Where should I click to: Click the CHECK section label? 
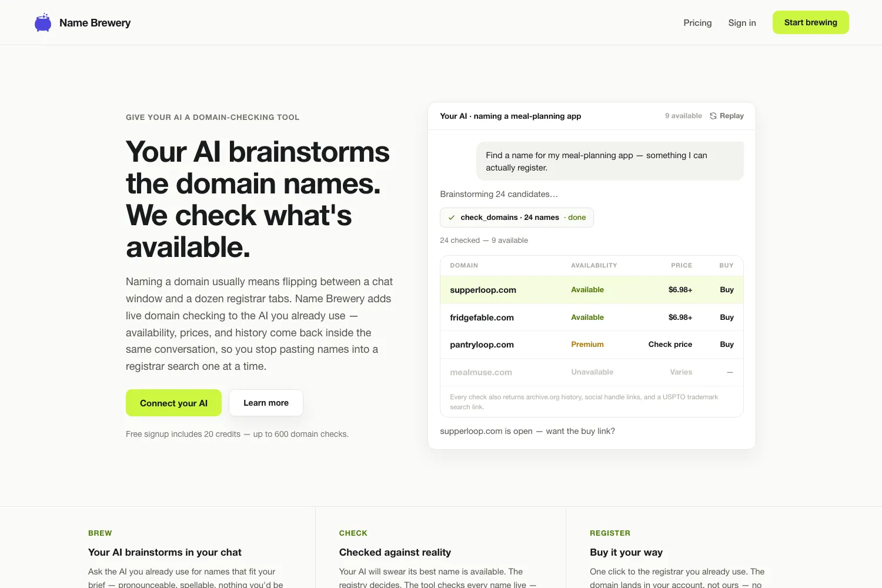[353, 533]
